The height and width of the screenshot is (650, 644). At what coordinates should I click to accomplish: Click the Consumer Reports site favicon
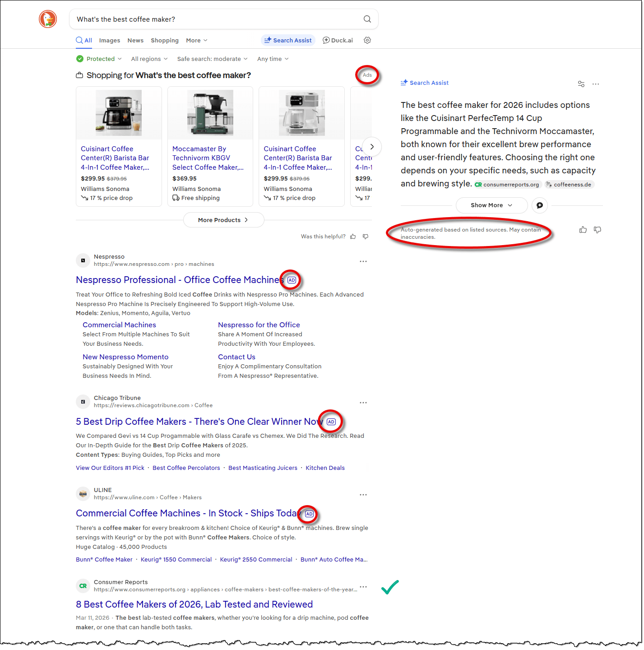(83, 586)
